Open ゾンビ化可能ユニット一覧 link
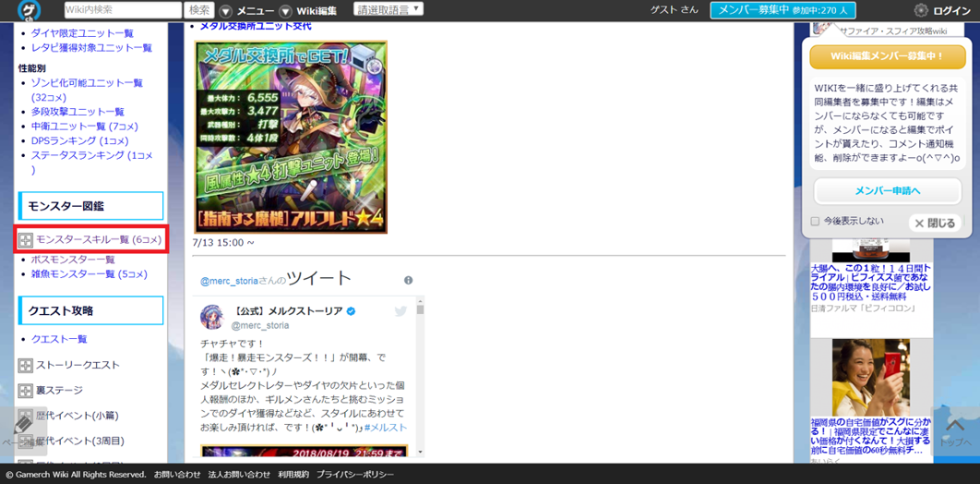The height and width of the screenshot is (484, 980). tap(87, 82)
